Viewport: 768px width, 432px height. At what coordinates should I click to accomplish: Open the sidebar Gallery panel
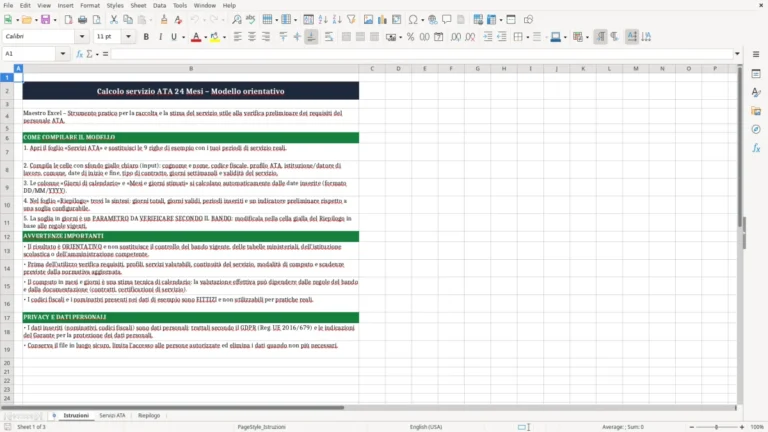[x=756, y=111]
